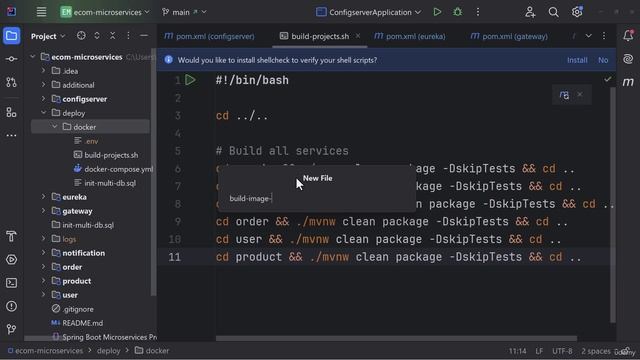This screenshot has height=360, width=640.
Task: Open Code With Me user icon
Action: coord(530,12)
